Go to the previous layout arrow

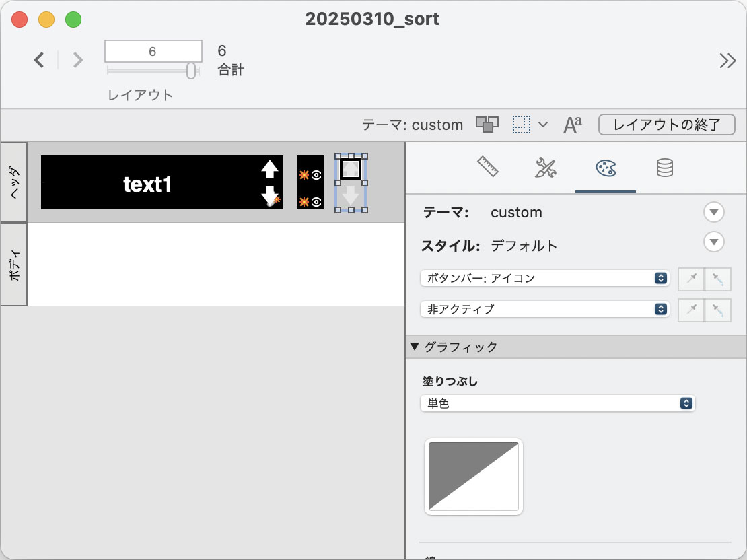click(x=39, y=60)
